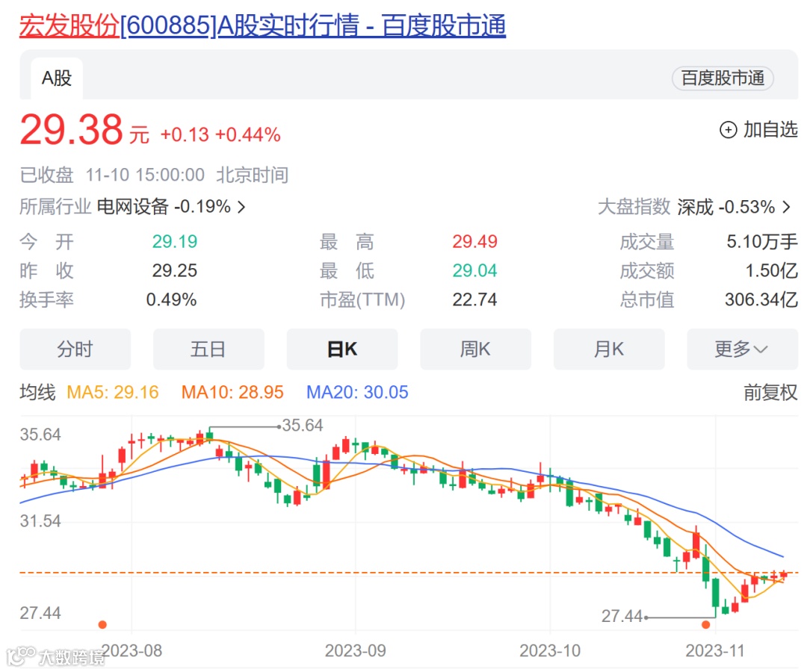Switch to the 月K chart tab

point(609,349)
